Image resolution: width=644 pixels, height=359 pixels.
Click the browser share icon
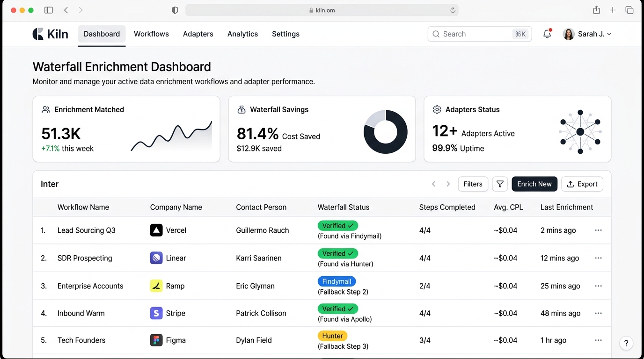click(596, 10)
